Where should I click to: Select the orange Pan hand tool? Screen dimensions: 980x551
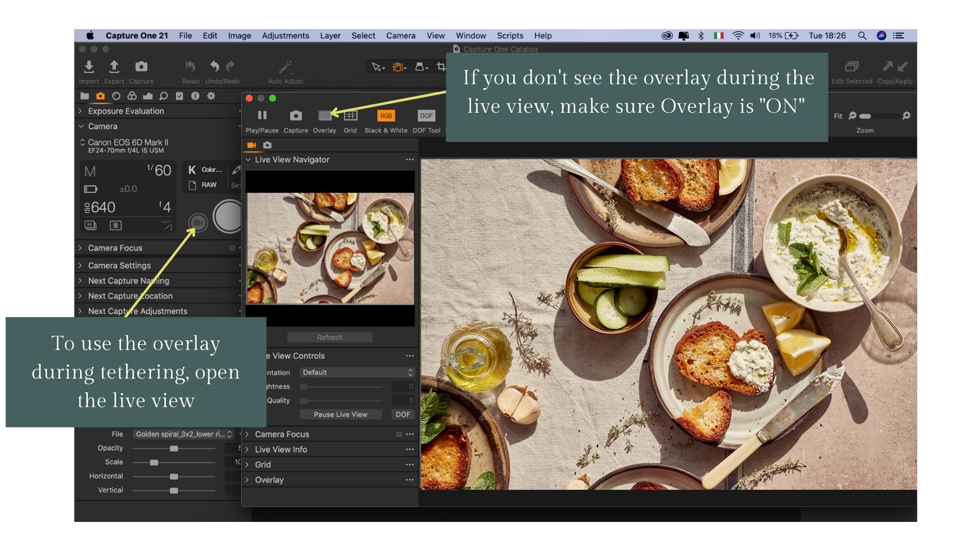click(x=399, y=67)
